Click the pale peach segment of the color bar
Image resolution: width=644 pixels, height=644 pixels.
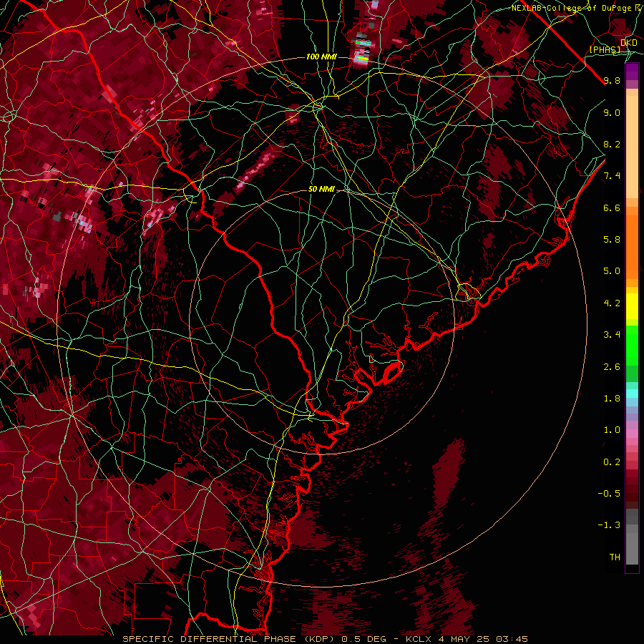pos(632,146)
